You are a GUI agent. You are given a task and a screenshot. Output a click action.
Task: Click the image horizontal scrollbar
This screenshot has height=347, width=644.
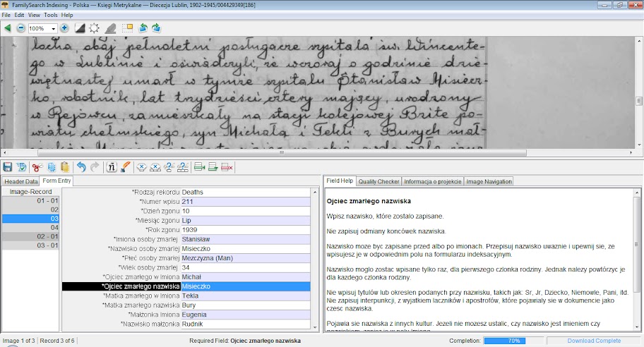pos(282,152)
